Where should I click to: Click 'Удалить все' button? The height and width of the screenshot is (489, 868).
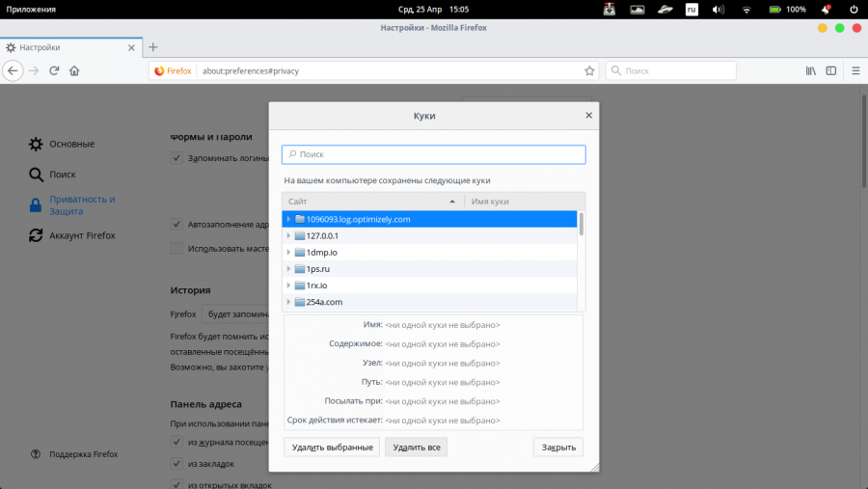[416, 447]
